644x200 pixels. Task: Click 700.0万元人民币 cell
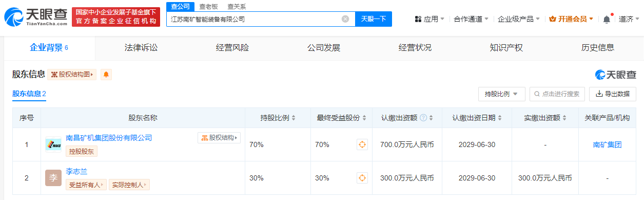click(407, 144)
